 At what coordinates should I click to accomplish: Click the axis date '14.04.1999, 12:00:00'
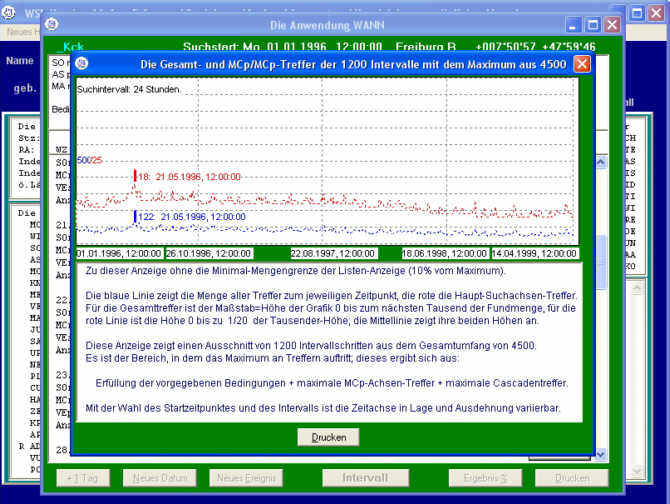click(x=535, y=253)
